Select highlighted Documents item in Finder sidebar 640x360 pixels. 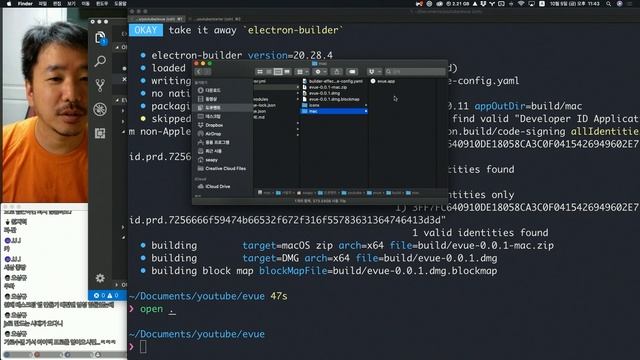click(222, 108)
